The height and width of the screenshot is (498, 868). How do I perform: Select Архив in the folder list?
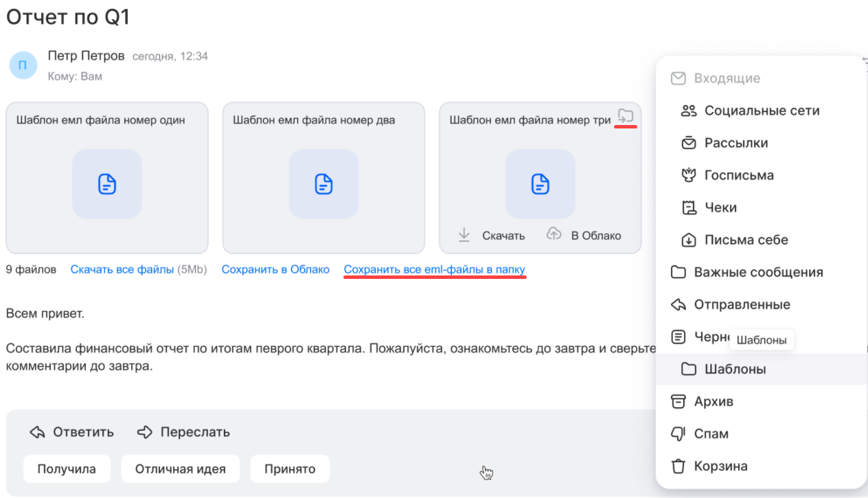[x=713, y=402]
